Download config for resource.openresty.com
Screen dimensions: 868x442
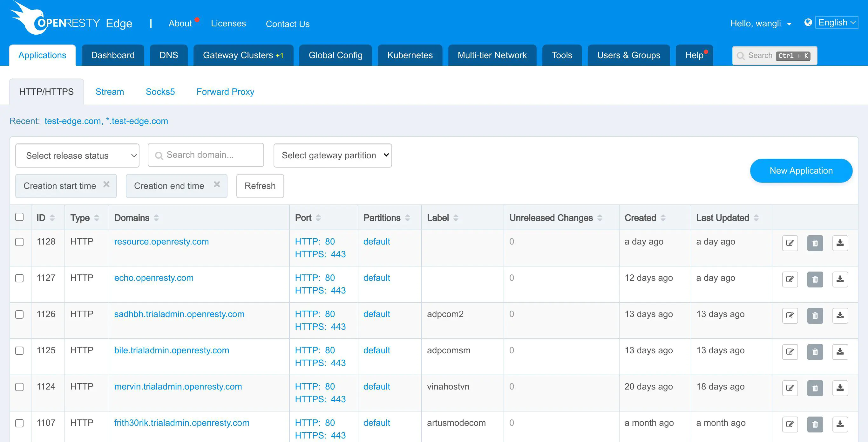coord(840,243)
